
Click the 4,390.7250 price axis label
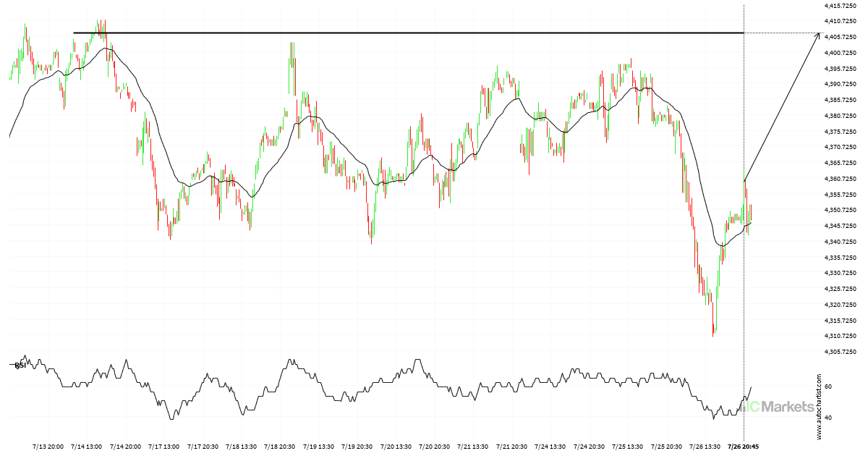[841, 85]
